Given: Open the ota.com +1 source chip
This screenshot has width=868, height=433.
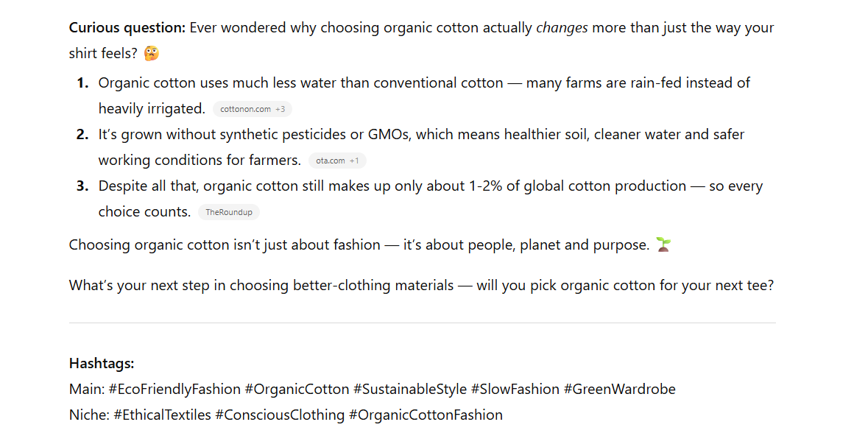Looking at the screenshot, I should (x=338, y=161).
